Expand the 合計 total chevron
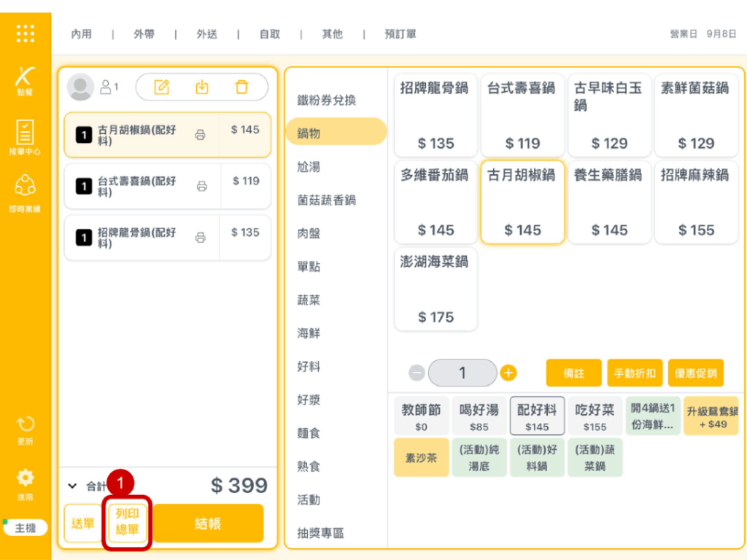 click(72, 486)
